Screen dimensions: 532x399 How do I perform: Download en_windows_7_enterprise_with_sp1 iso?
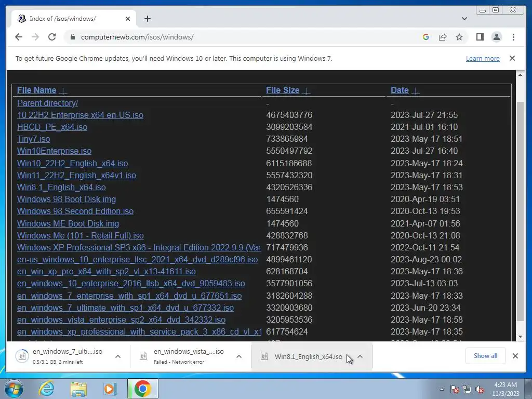(x=129, y=296)
